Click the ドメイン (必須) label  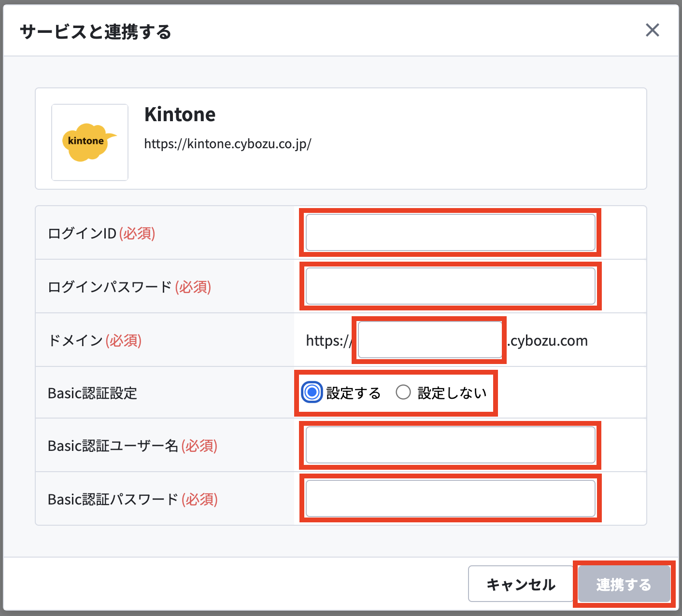coord(95,340)
